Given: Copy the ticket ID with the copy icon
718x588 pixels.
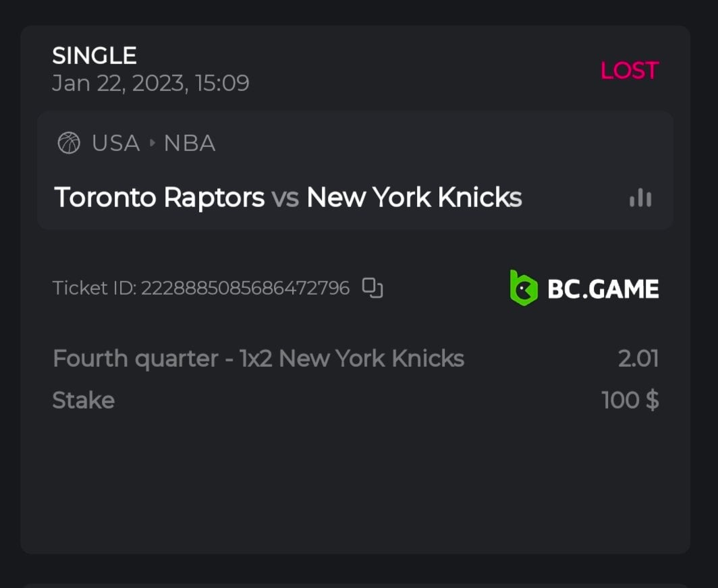Looking at the screenshot, I should (x=372, y=288).
